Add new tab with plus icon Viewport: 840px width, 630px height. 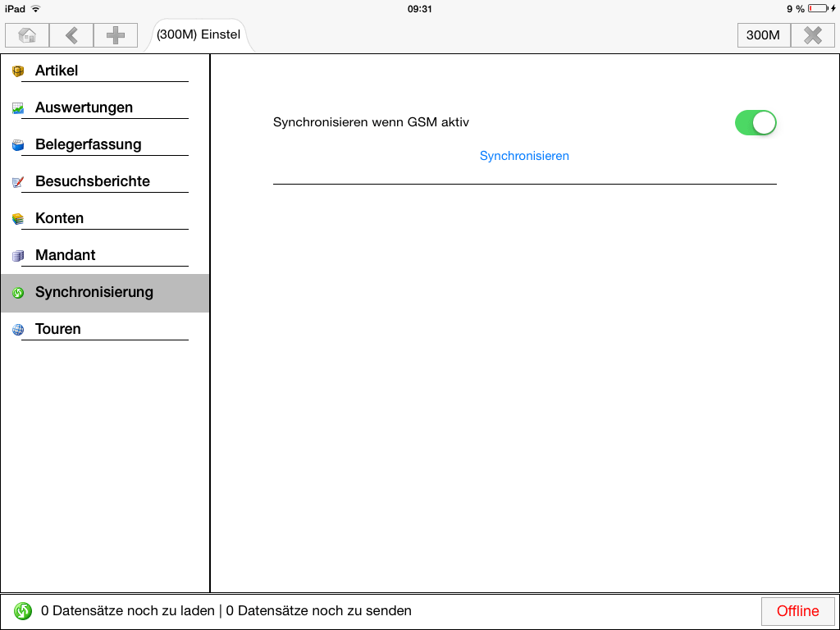115,35
